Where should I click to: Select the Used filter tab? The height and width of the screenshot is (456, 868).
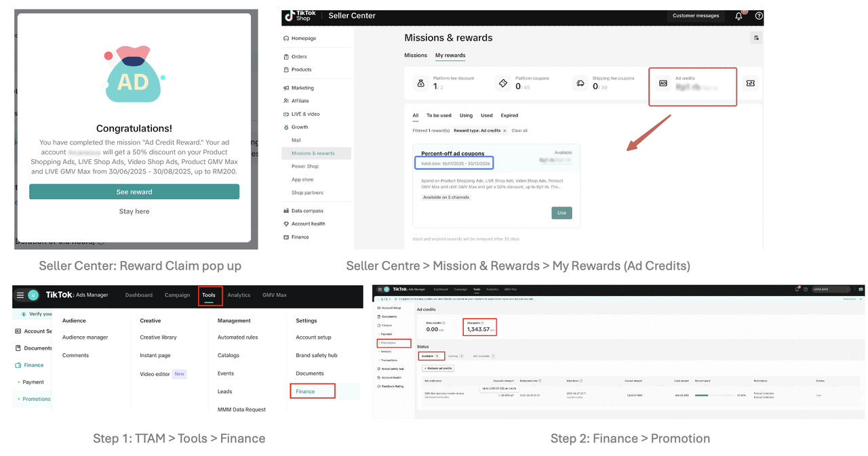point(487,115)
